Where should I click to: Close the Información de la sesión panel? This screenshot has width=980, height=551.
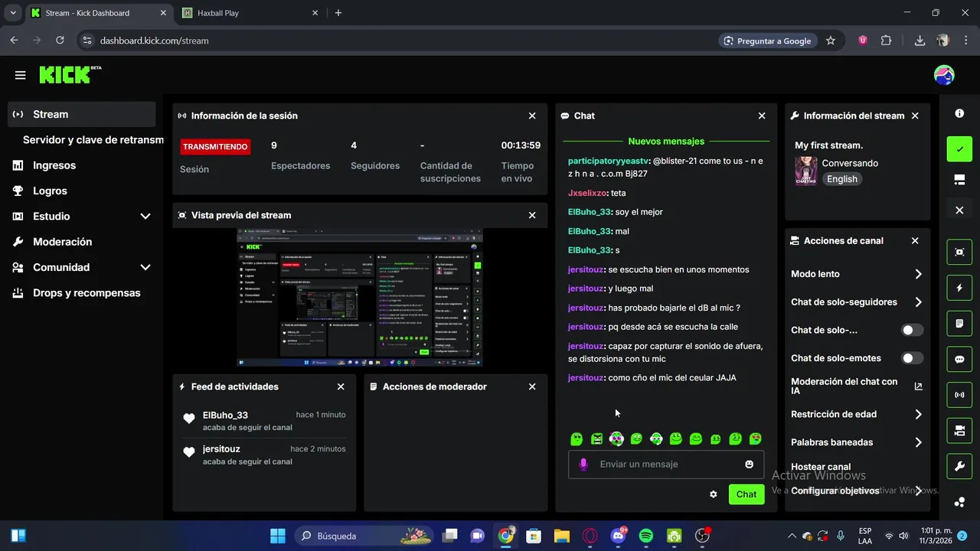tap(532, 116)
